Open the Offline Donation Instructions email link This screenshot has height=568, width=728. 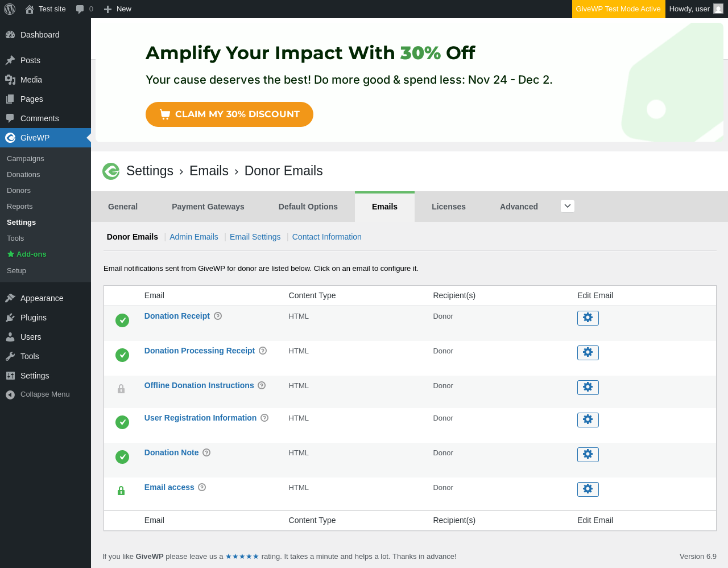click(x=199, y=385)
